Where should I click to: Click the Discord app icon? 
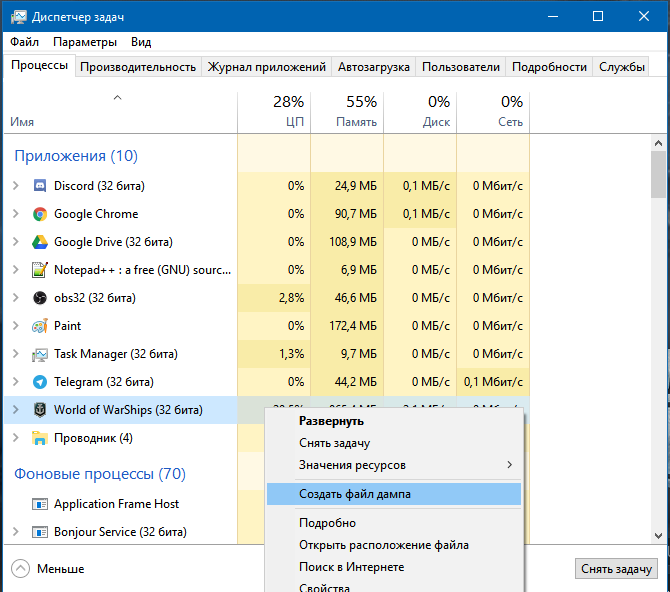tap(40, 186)
